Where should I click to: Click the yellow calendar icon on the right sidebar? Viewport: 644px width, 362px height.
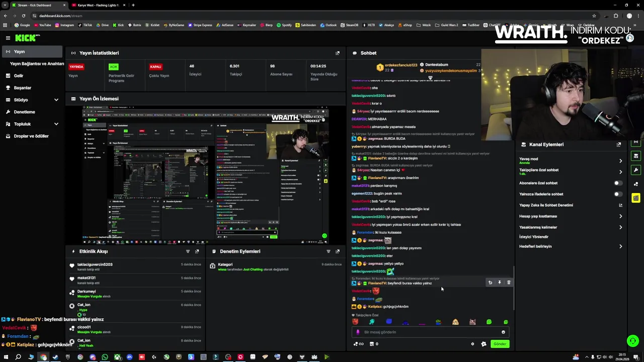pos(636,198)
